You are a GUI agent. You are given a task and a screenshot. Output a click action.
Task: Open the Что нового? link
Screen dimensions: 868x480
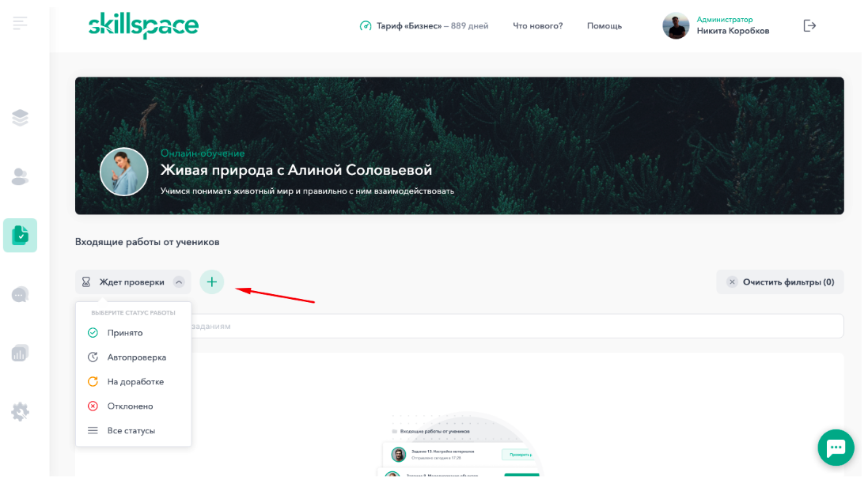(537, 26)
